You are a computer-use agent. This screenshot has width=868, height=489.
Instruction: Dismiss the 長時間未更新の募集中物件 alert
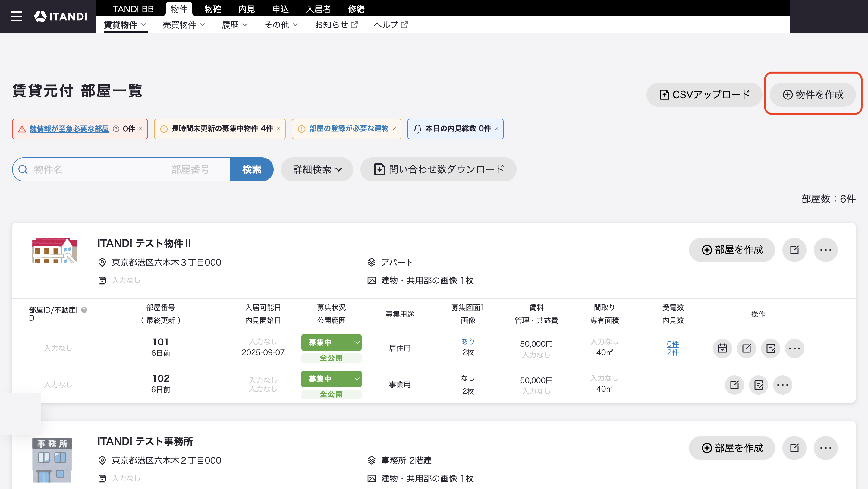[278, 129]
